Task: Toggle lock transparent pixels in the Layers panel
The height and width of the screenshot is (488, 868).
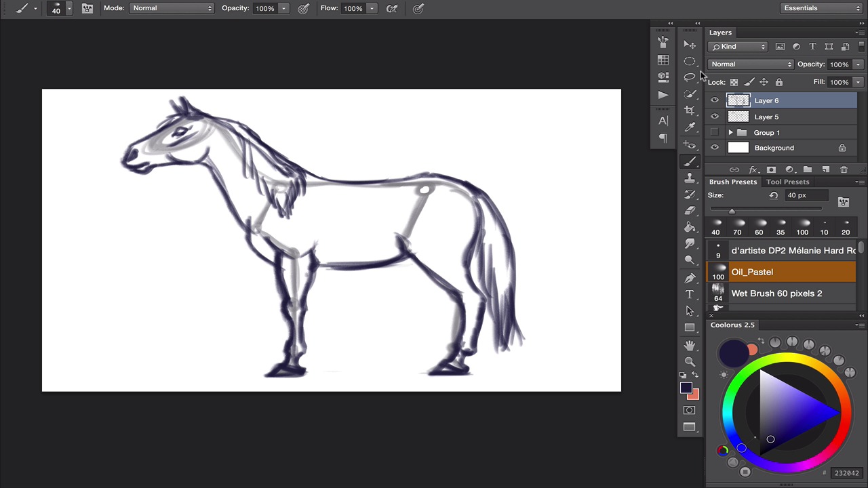Action: click(734, 82)
